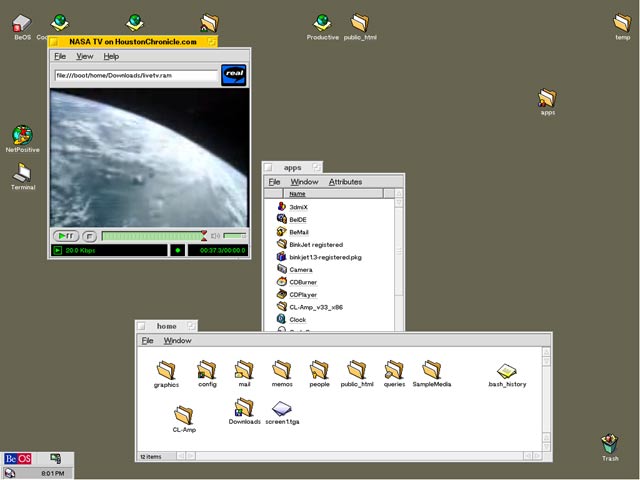Viewport: 640px width, 480px height.
Task: Select the CDBurner app icon
Action: pos(282,282)
